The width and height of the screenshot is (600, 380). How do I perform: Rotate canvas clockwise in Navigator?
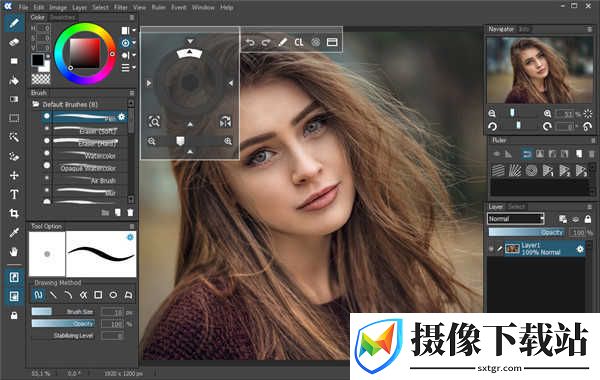click(547, 126)
